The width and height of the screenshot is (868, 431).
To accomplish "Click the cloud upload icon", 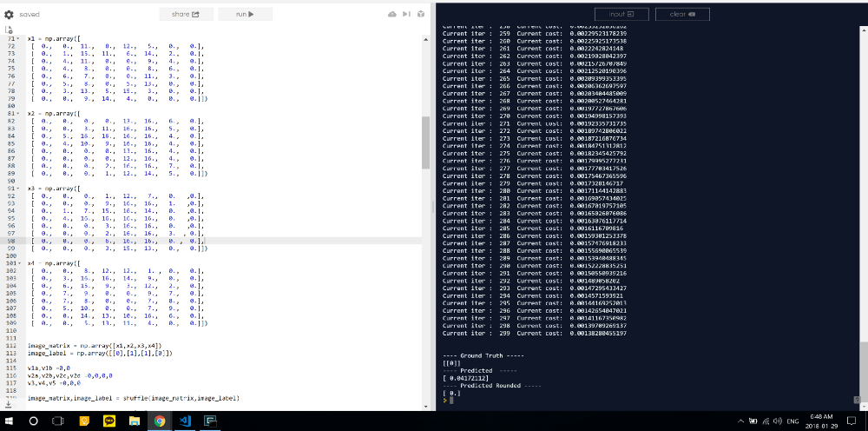I will tap(392, 14).
